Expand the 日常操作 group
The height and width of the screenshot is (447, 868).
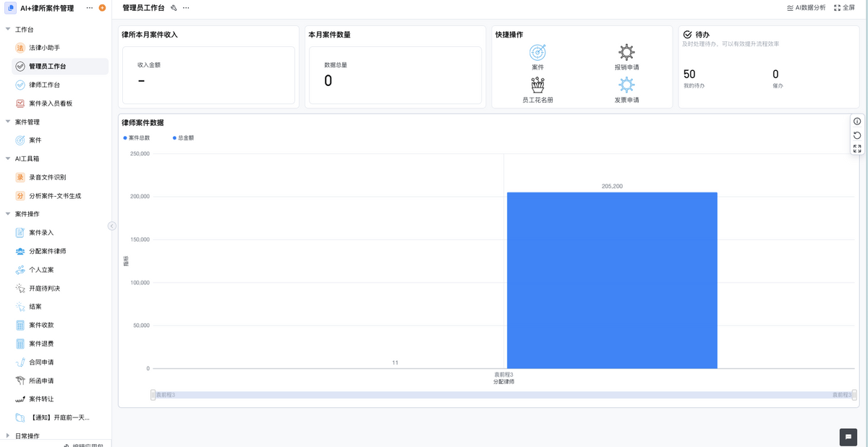(x=8, y=436)
